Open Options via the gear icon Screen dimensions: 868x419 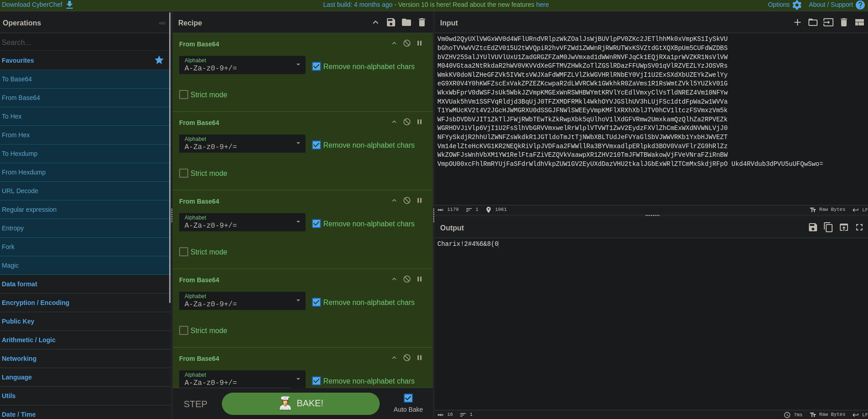point(797,5)
